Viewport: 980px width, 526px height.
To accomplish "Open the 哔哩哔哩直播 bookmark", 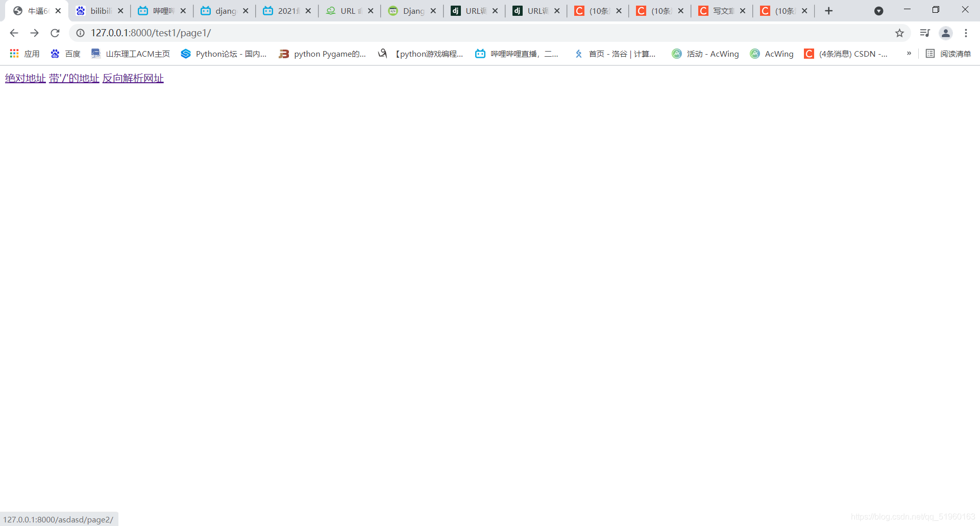I will 517,54.
